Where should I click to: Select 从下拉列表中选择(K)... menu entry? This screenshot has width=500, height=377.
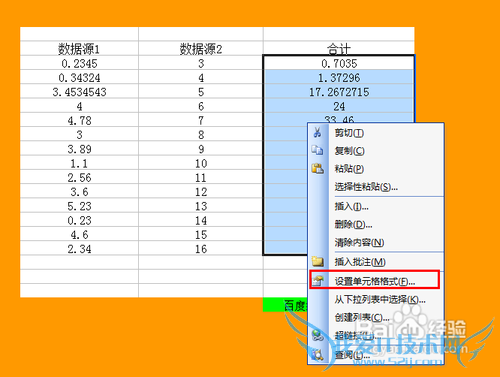[376, 299]
